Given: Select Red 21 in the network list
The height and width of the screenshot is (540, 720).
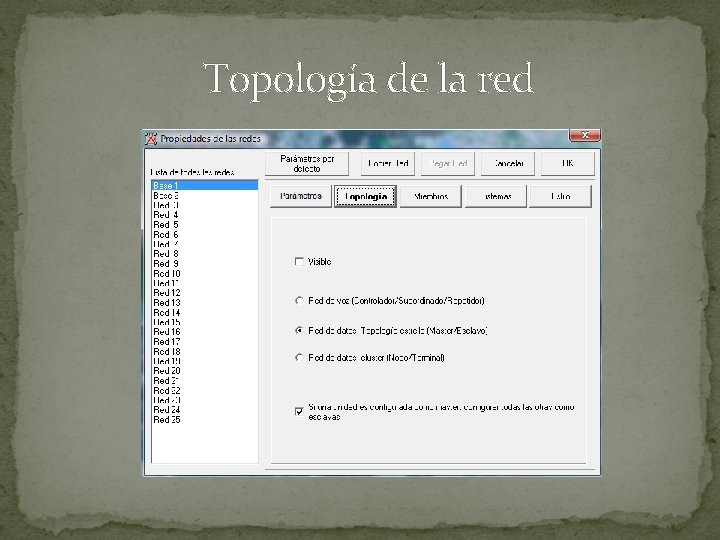Looking at the screenshot, I should (x=205, y=381).
